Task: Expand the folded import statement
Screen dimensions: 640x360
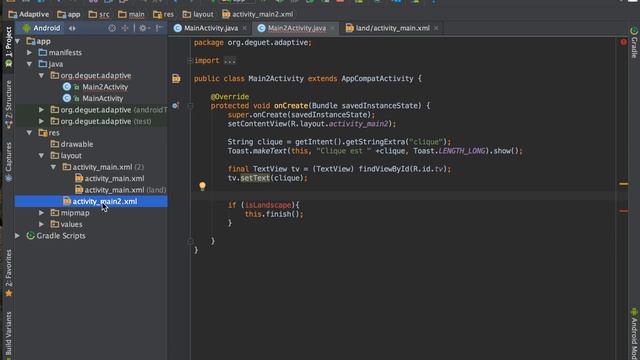Action: [230, 61]
